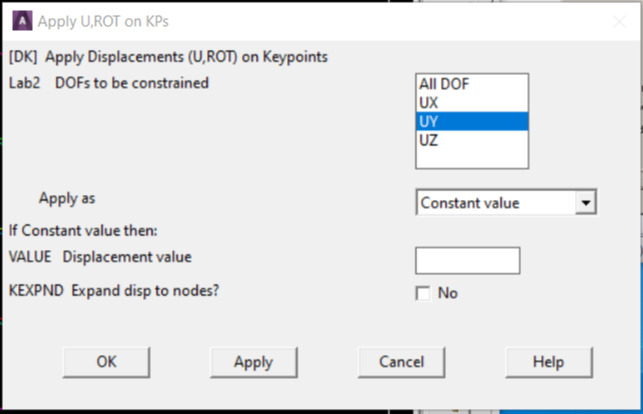The image size is (643, 414).
Task: Open Help for this dialog
Action: (548, 362)
